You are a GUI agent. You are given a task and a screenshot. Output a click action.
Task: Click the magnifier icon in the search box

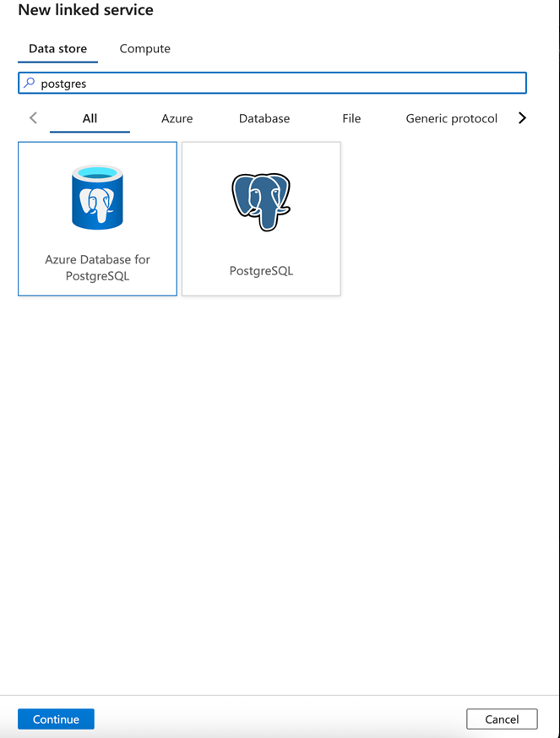point(30,83)
